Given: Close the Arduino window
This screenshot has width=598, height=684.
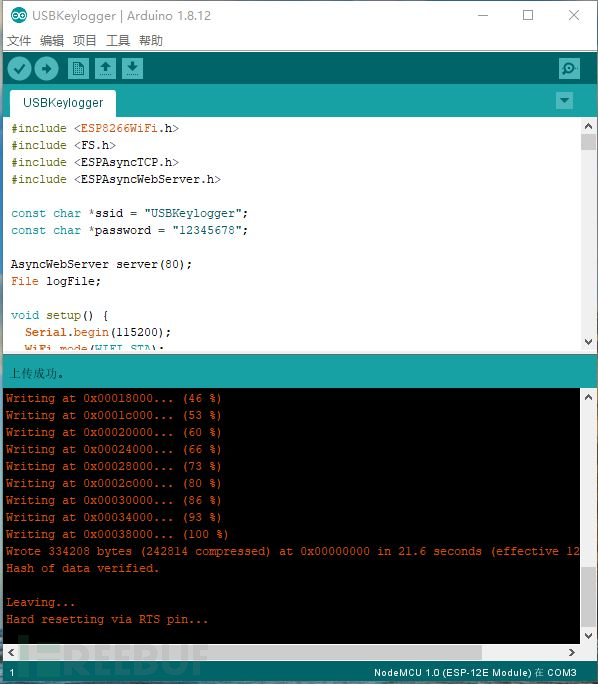Looking at the screenshot, I should [574, 15].
